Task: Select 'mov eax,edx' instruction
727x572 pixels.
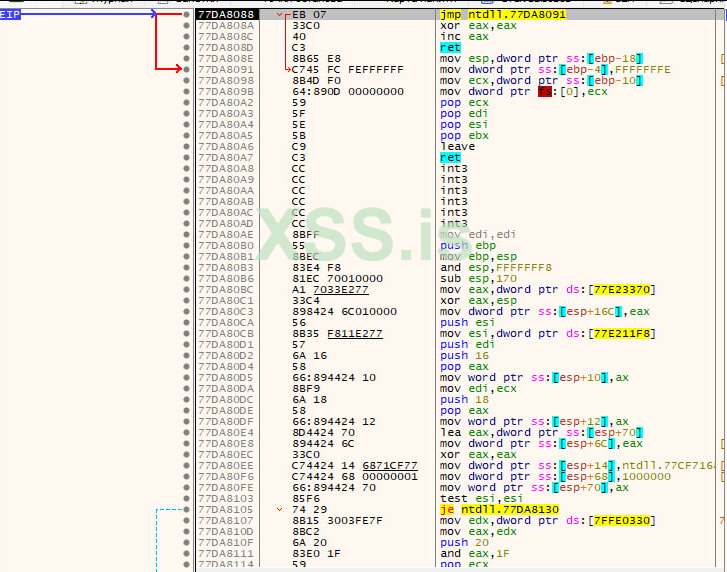Action: [x=478, y=532]
